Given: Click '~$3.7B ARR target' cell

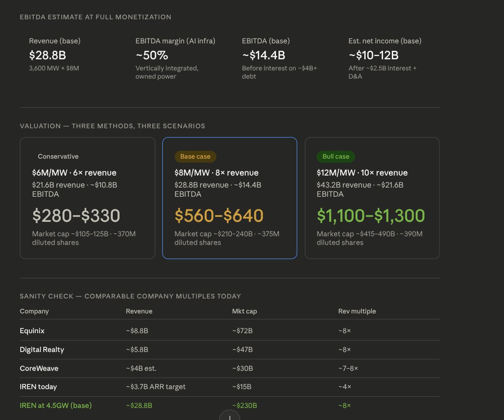Looking at the screenshot, I should (156, 387).
